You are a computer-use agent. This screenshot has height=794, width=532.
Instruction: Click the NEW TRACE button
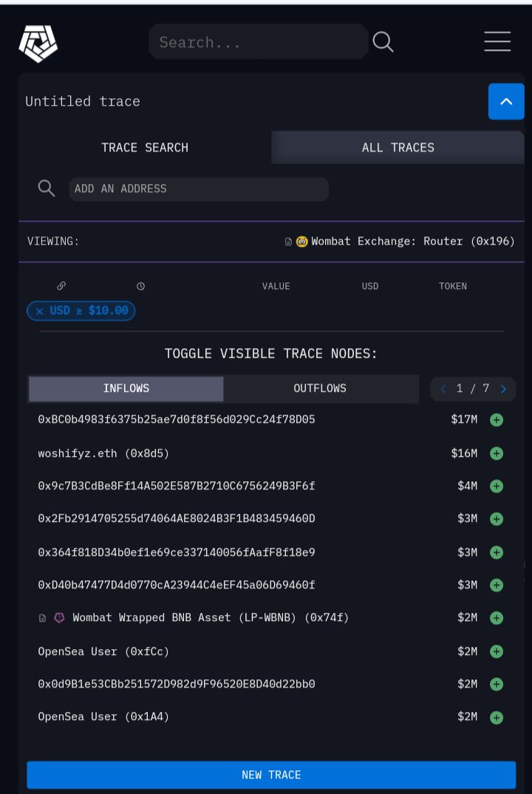tap(271, 775)
